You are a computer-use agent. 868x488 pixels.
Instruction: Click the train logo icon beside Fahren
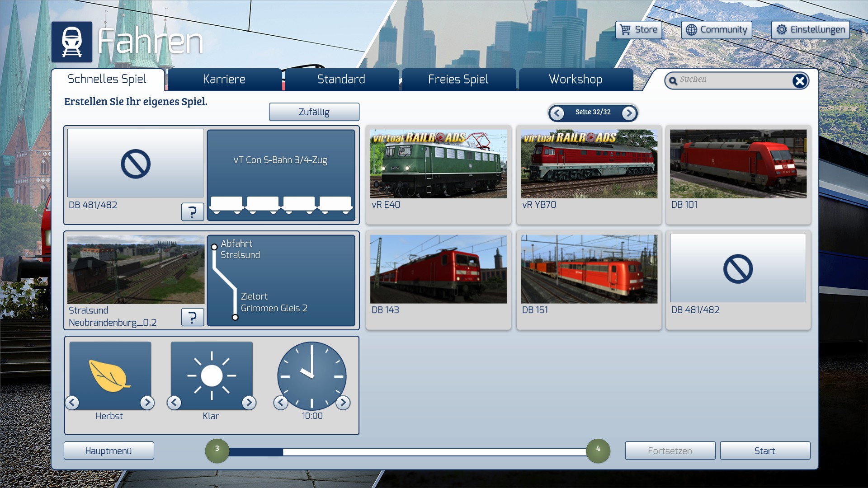[x=72, y=42]
